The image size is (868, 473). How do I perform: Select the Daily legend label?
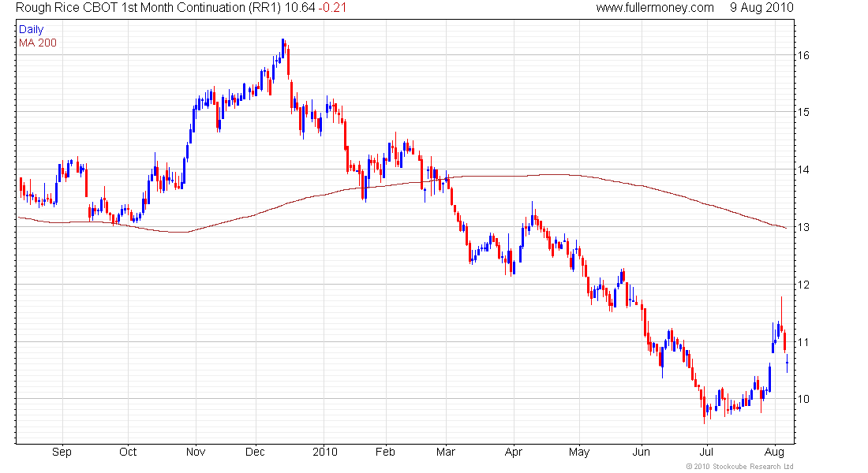tap(31, 29)
